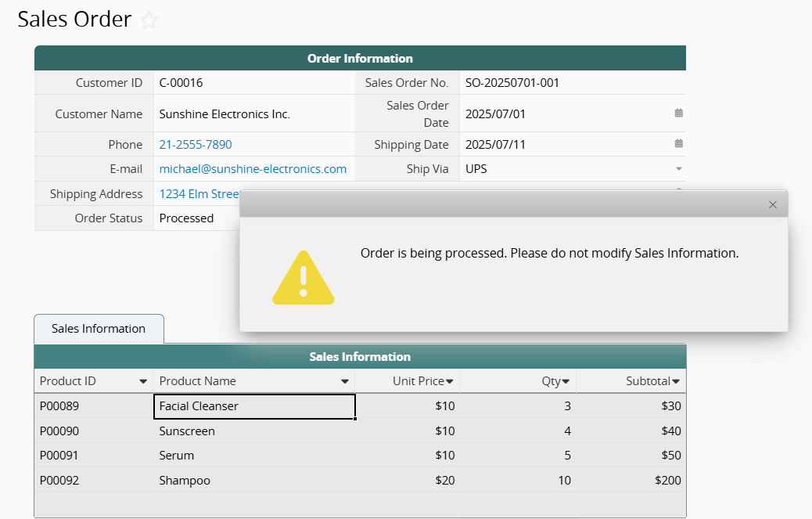
Task: Click the phone number 21-2555-7890 link
Action: (x=196, y=145)
